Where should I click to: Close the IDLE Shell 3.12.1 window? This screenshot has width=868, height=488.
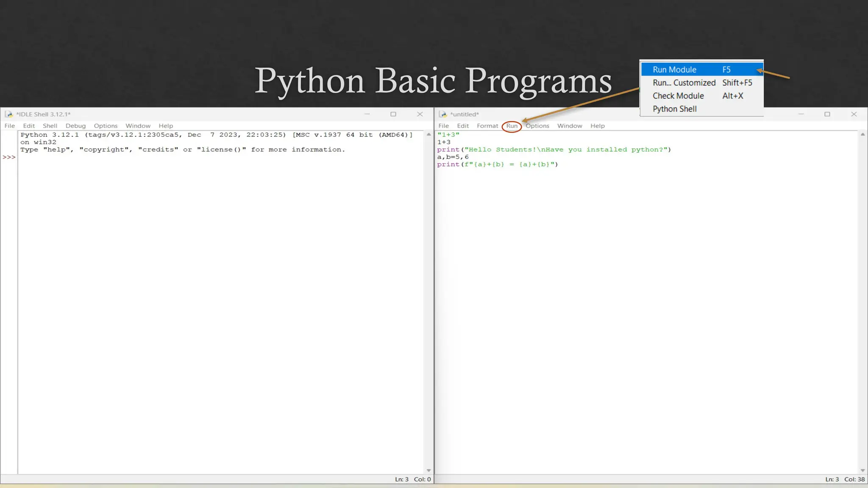[420, 114]
